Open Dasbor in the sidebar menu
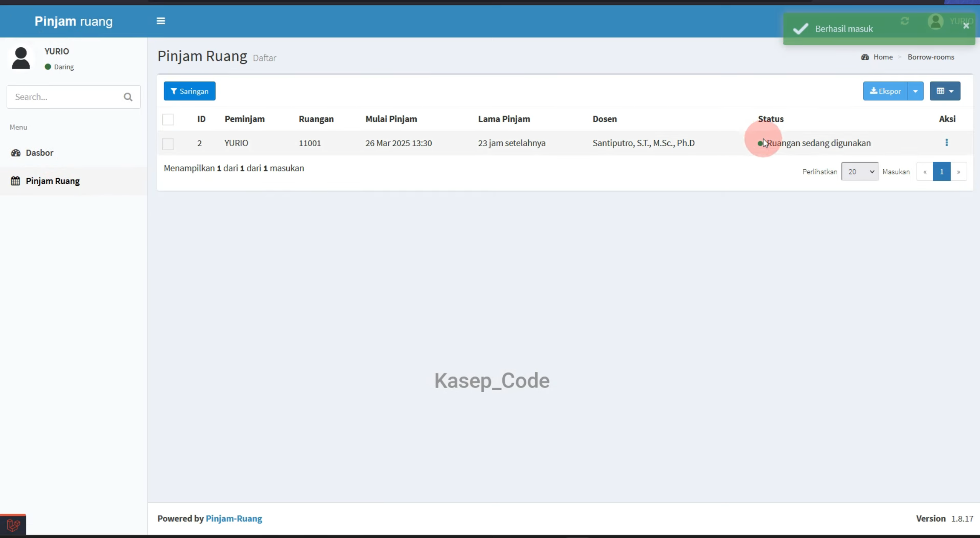The width and height of the screenshot is (980, 538). click(x=74, y=153)
